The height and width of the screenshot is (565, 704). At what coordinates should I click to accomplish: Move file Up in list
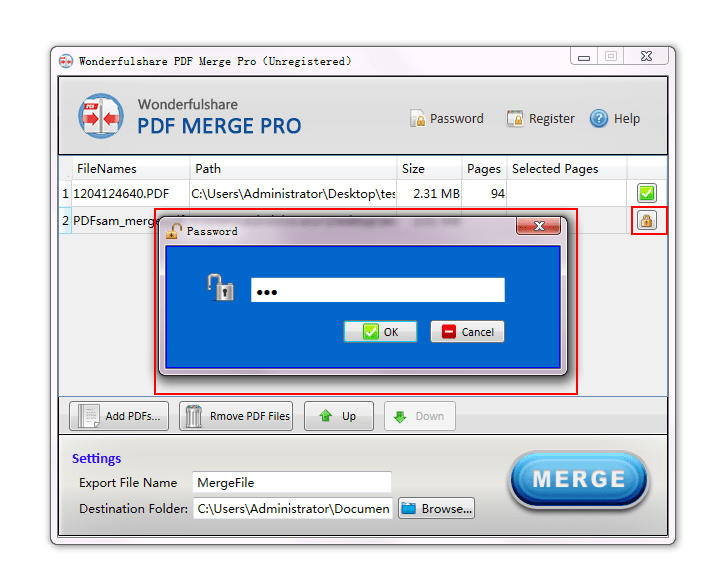coord(339,416)
